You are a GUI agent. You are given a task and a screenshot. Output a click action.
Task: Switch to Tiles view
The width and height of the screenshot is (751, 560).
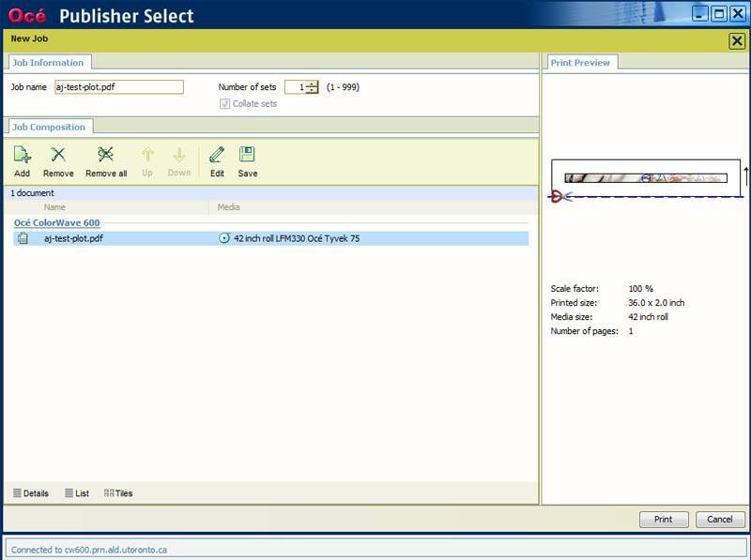(118, 493)
